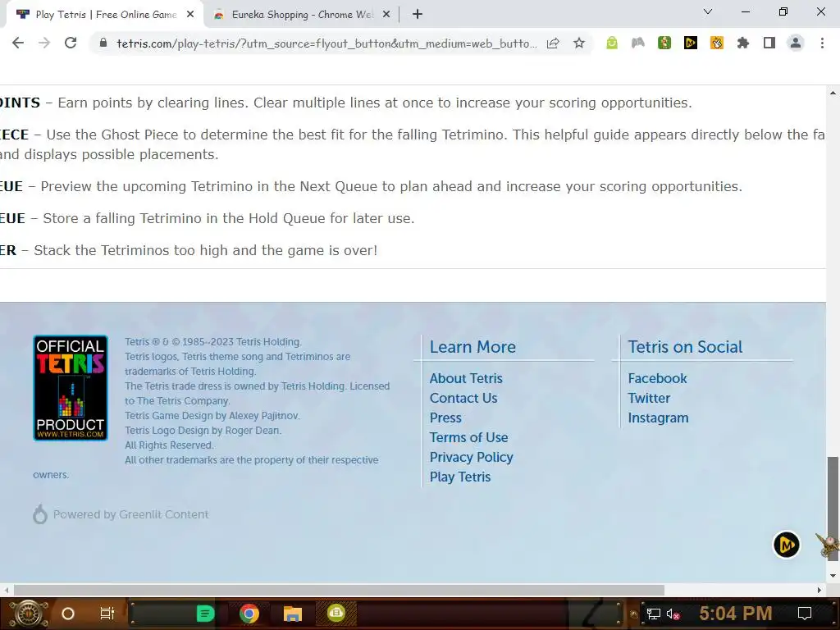Open Terms of Use link

[x=468, y=438]
